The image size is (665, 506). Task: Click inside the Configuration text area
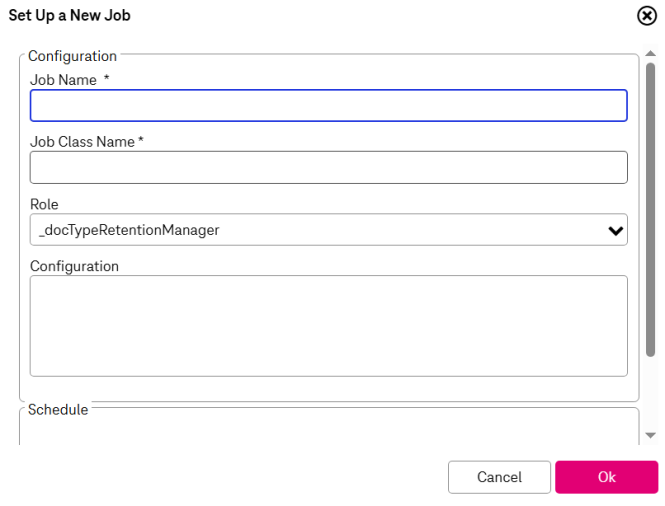[x=328, y=326]
